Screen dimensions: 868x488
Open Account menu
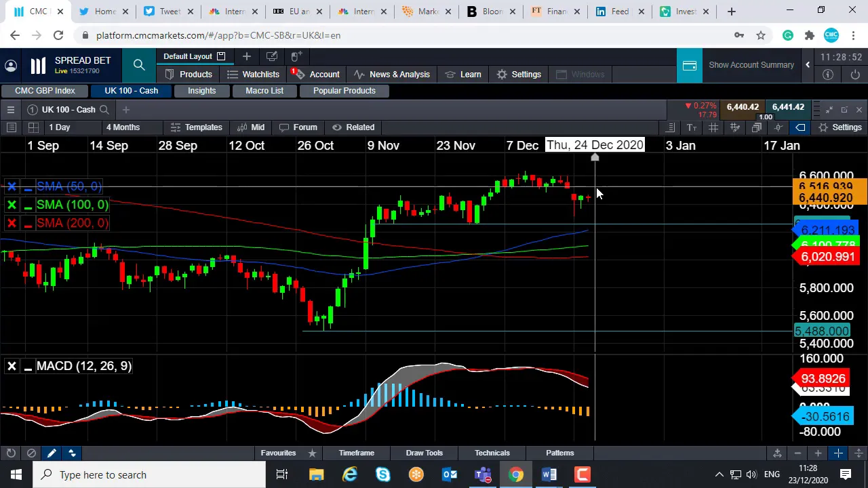[317, 75]
